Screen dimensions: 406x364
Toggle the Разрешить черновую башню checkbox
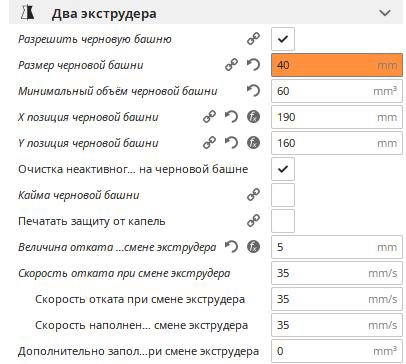(x=283, y=39)
